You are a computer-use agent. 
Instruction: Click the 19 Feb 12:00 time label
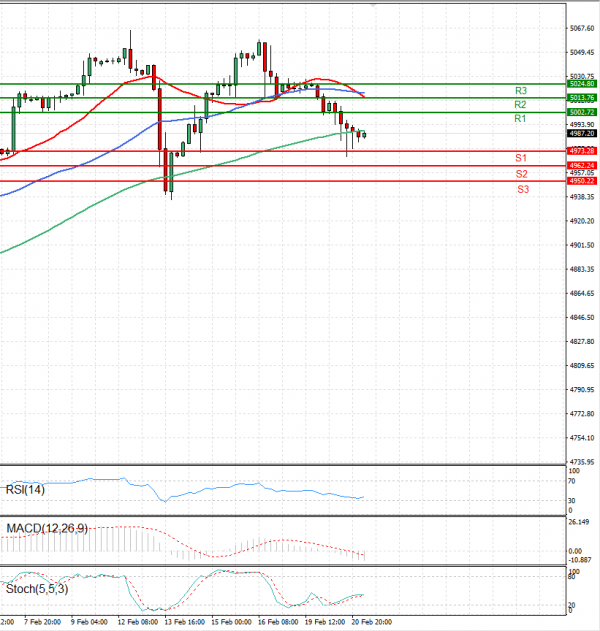[324, 622]
